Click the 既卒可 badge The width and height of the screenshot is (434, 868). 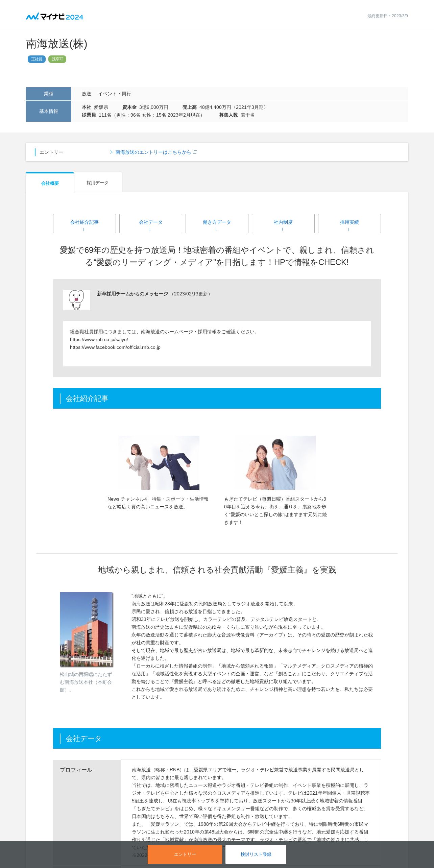(57, 59)
